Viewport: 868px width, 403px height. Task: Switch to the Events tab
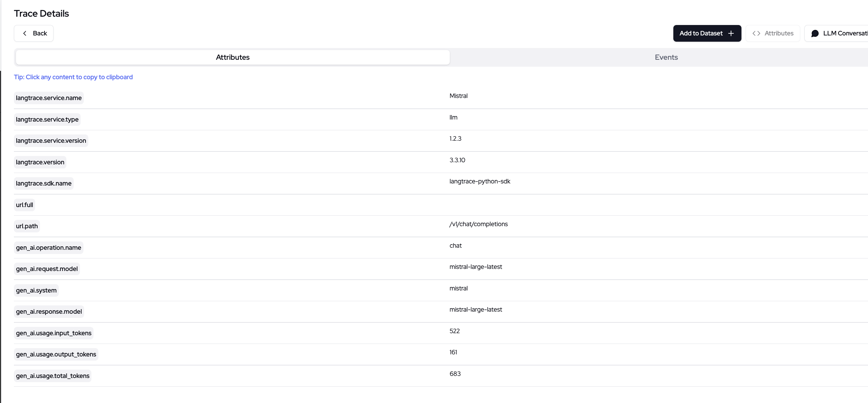click(x=666, y=57)
